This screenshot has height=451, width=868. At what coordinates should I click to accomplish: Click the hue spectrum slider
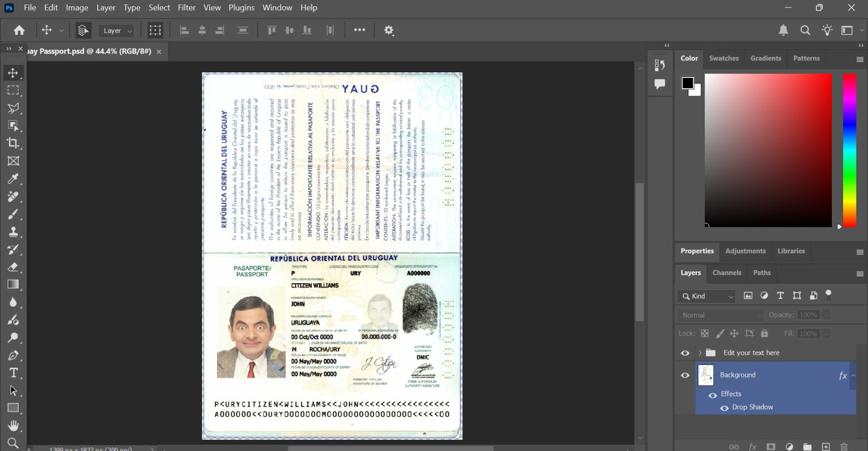(x=849, y=150)
